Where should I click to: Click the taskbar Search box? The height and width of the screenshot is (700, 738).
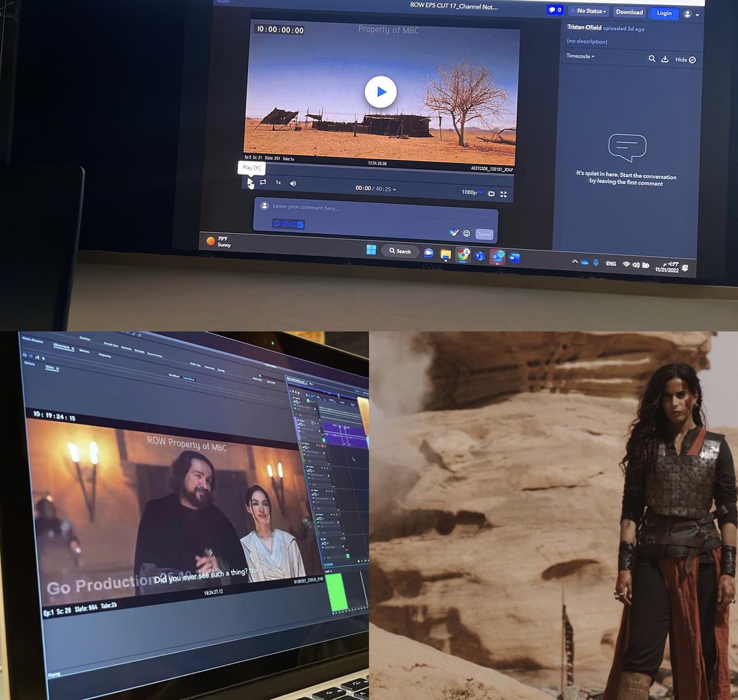click(400, 251)
